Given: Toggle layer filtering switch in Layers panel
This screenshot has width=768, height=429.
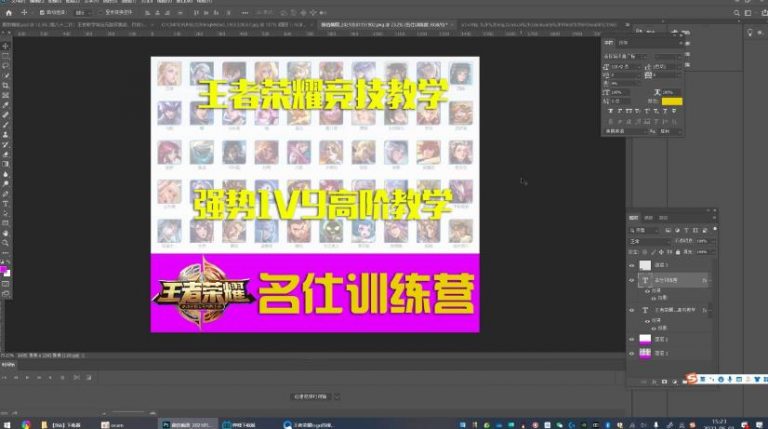Looking at the screenshot, I should pyautogui.click(x=715, y=229).
